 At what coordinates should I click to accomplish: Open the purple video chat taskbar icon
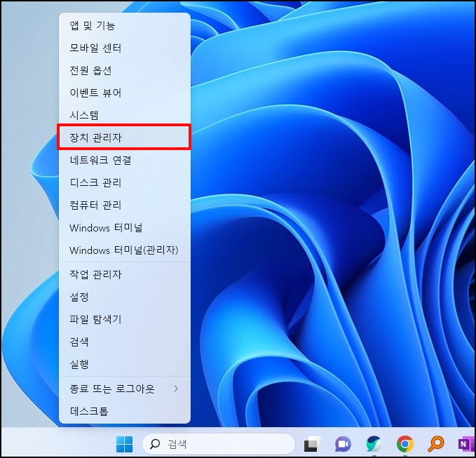(x=343, y=445)
